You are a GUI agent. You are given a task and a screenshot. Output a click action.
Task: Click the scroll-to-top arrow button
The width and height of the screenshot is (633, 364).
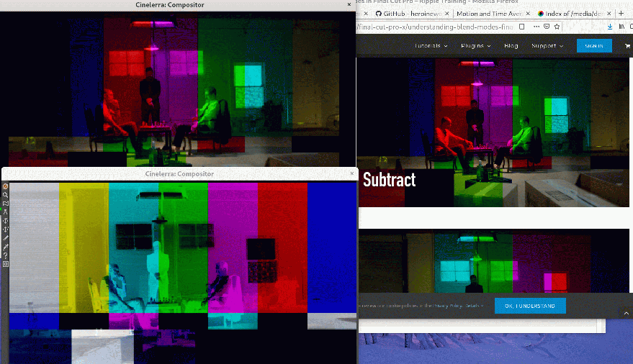(627, 314)
